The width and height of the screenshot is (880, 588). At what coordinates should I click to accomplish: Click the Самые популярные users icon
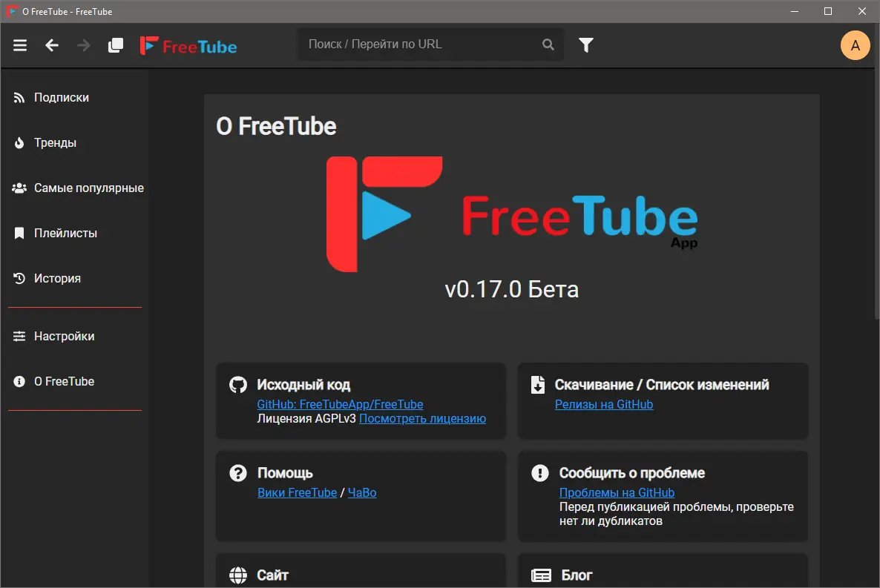tap(19, 188)
